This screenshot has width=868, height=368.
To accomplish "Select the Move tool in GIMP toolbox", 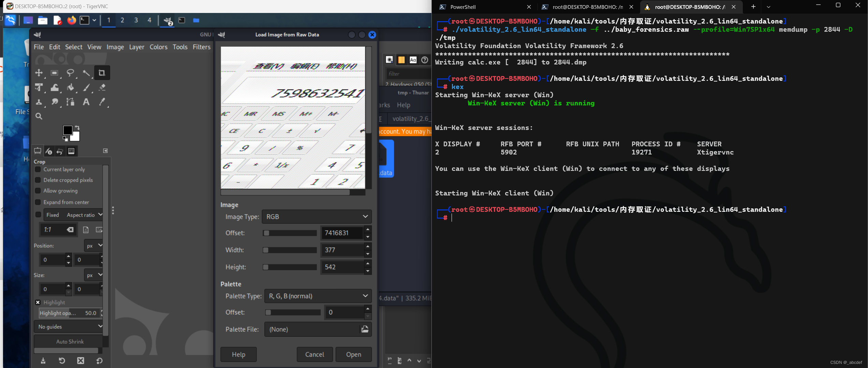I will click(x=39, y=73).
